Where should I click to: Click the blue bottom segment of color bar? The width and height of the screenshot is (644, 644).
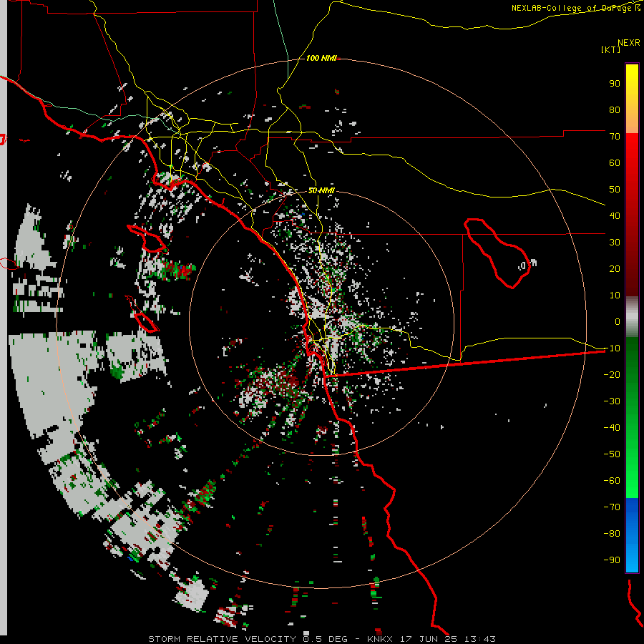point(632,535)
